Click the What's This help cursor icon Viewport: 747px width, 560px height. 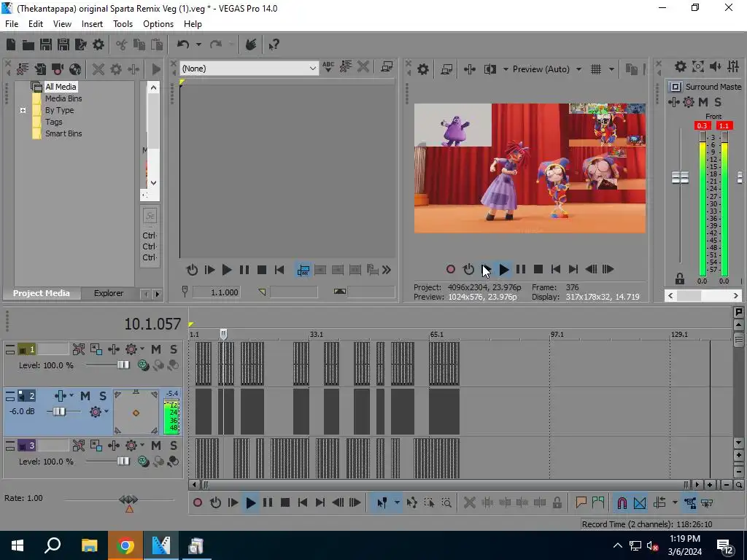(274, 44)
